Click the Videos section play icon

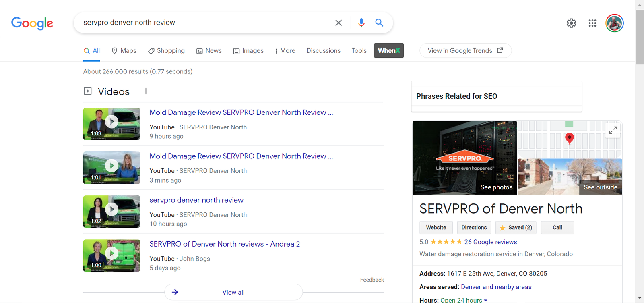tap(88, 91)
